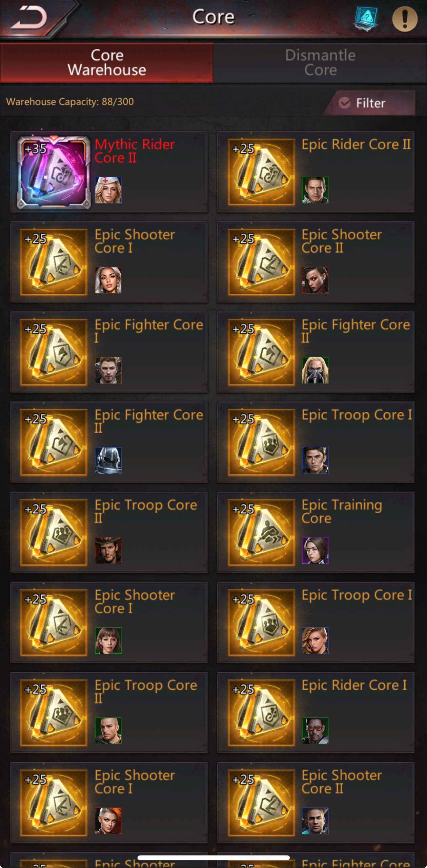Tap armored helmet hero portrait
This screenshot has width=427, height=868.
coord(108,460)
